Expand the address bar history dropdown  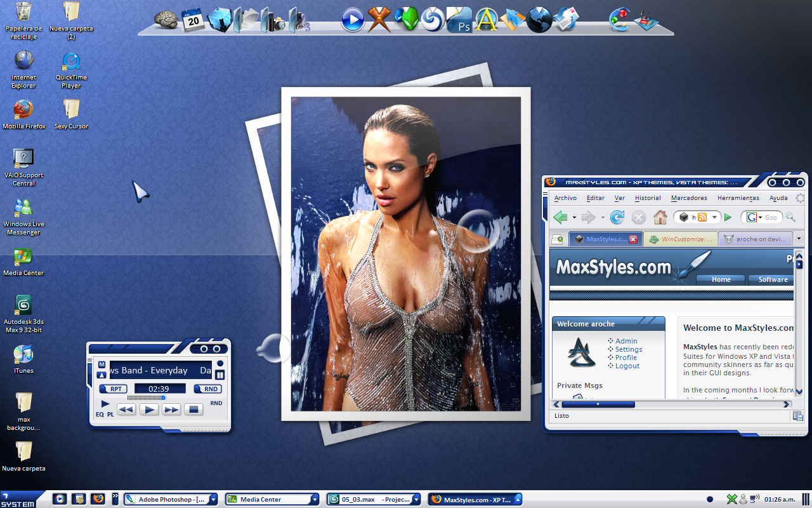tap(714, 217)
